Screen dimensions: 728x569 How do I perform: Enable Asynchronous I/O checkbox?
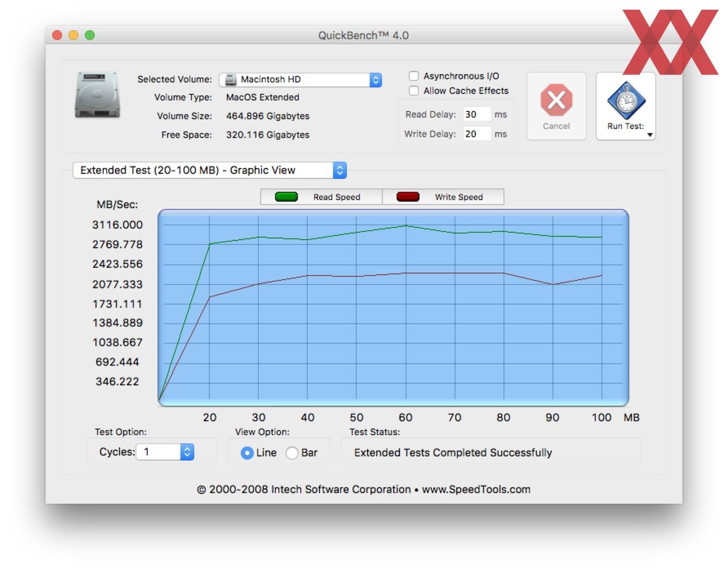414,76
